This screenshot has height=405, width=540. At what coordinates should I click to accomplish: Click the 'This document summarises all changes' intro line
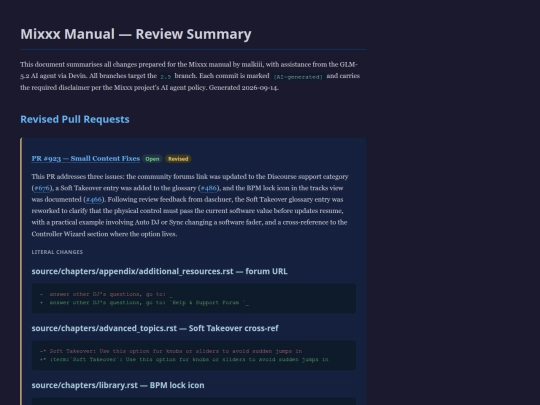pyautogui.click(x=189, y=64)
